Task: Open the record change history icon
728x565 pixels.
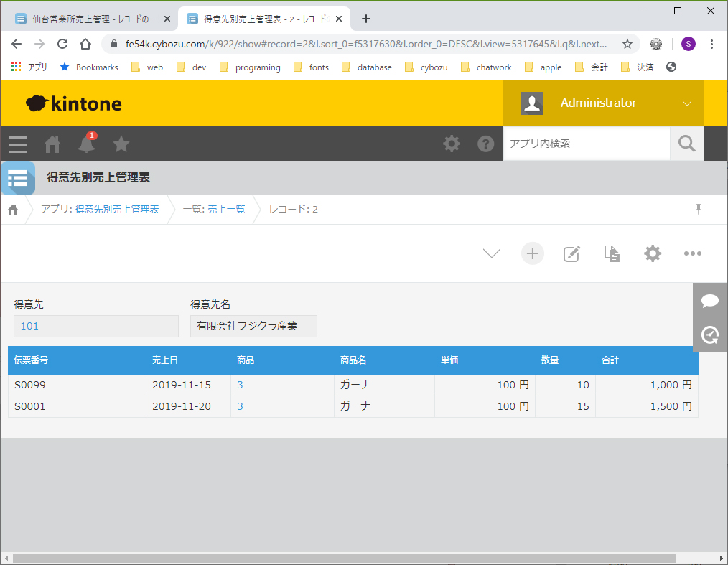Action: [x=710, y=335]
